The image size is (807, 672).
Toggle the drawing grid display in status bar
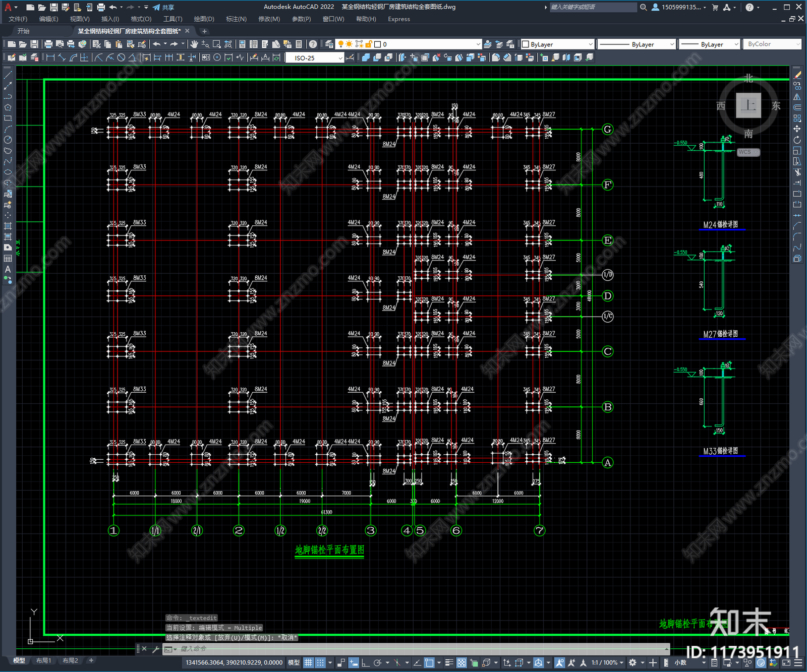point(308,662)
